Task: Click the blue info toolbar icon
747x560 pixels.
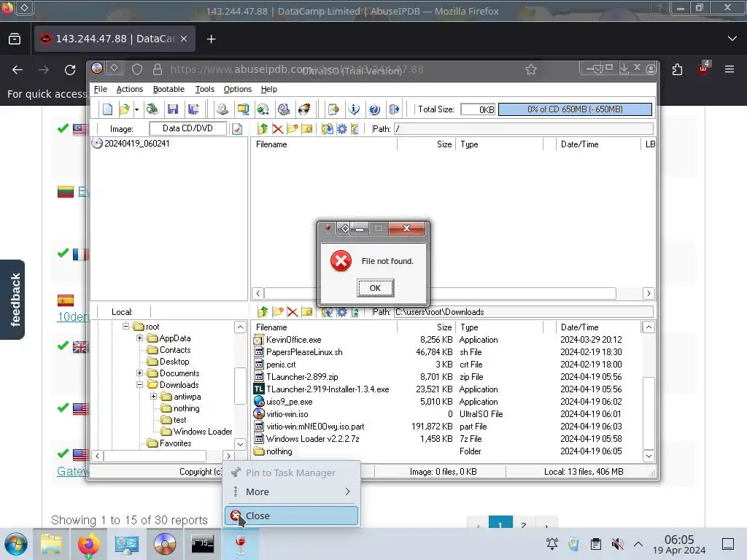Action: point(354,109)
